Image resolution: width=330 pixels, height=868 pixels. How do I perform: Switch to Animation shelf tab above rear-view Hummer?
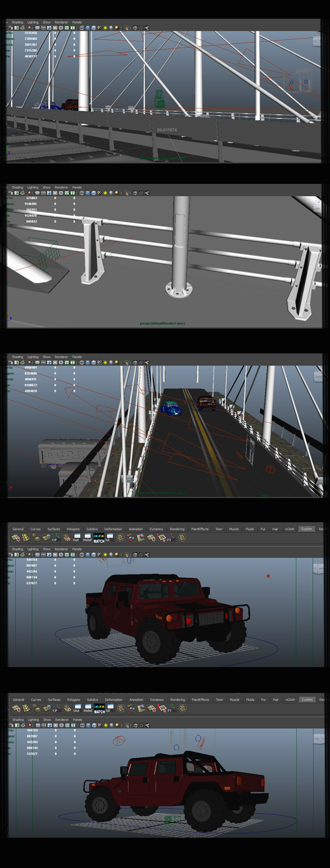pos(136,700)
